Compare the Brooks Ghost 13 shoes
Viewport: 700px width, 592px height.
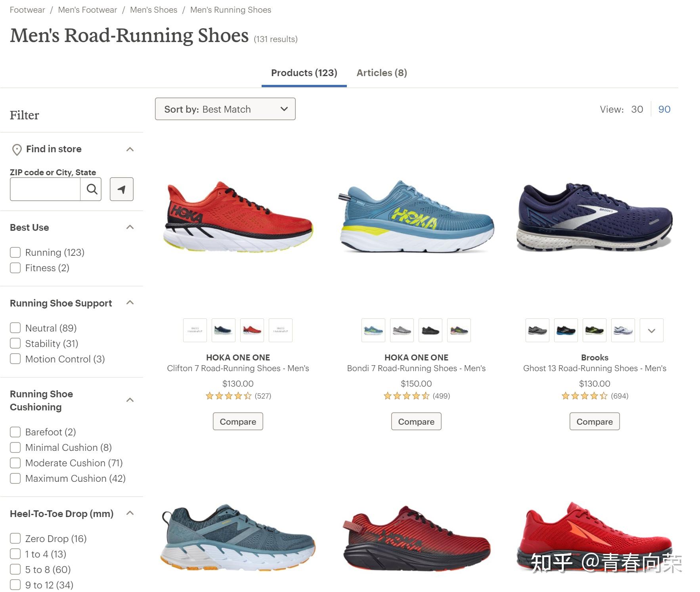(x=595, y=421)
